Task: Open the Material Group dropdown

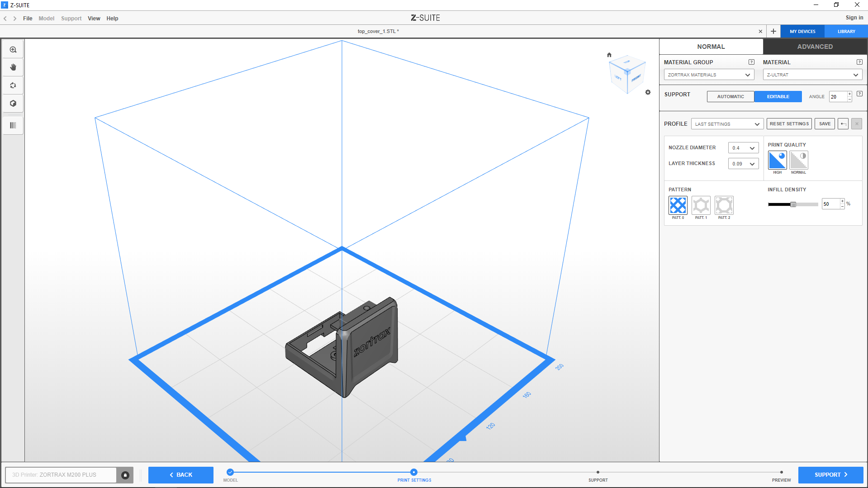Action: tap(708, 75)
